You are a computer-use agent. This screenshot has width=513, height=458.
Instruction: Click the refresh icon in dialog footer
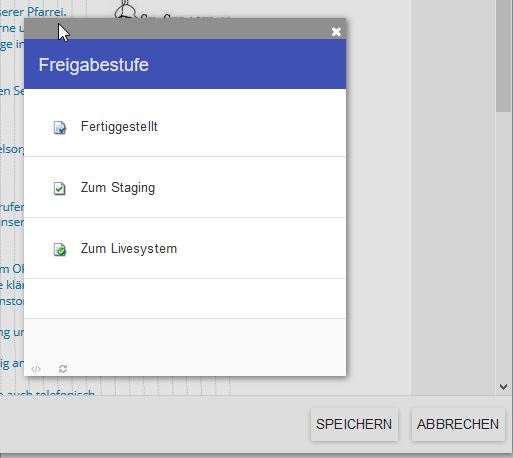(x=63, y=369)
